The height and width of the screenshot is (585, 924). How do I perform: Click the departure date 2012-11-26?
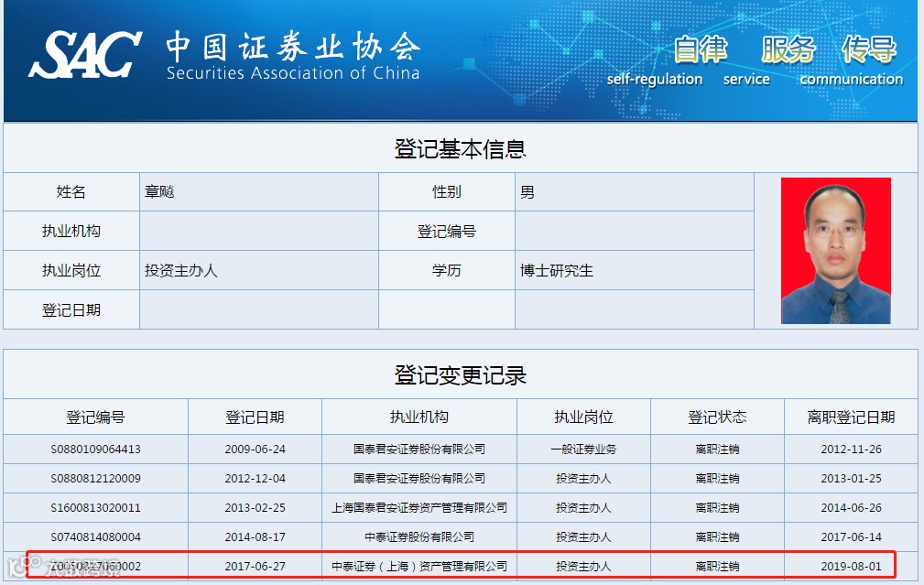pyautogui.click(x=851, y=449)
